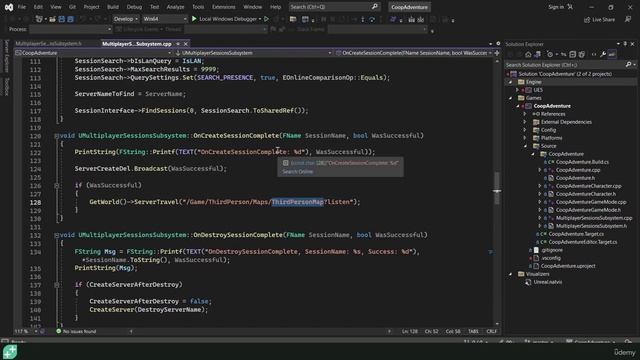Screen dimensions: 640x360
Task: Collapse the Source folder
Action: pyautogui.click(x=525, y=146)
